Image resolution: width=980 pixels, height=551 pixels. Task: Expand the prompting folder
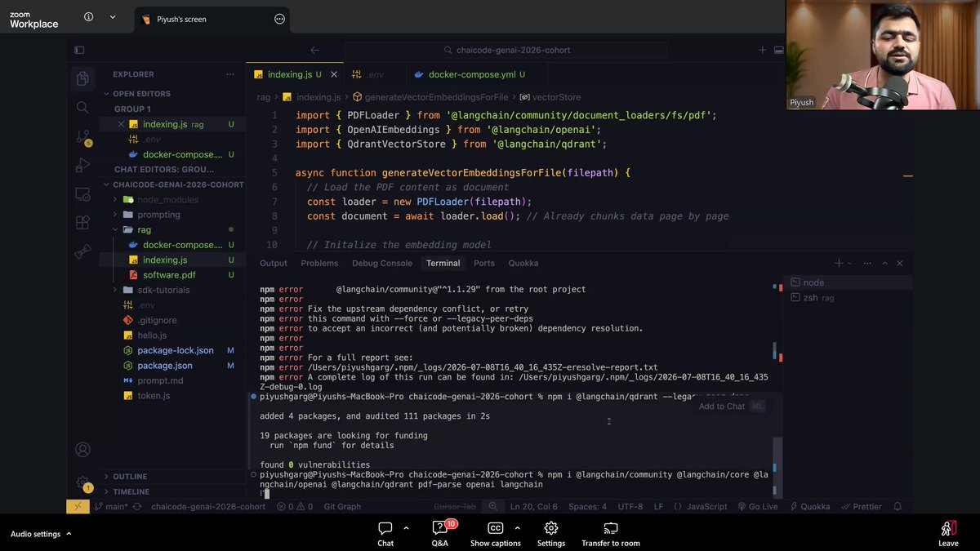(158, 215)
